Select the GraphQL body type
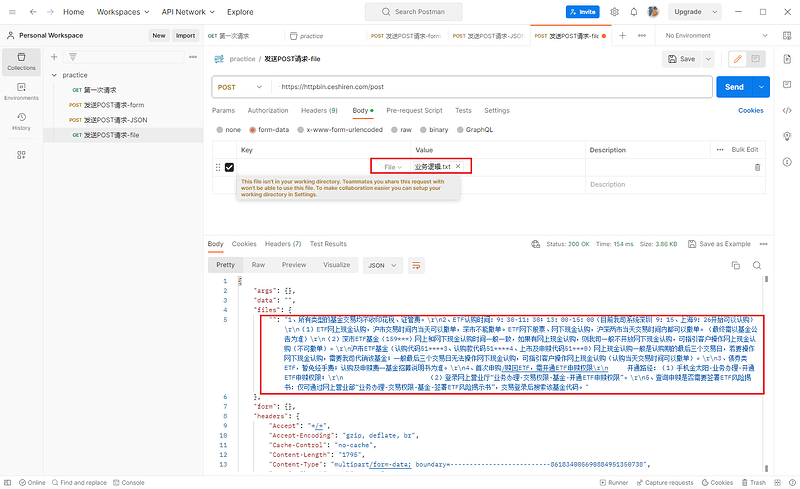Image resolution: width=800 pixels, height=489 pixels. pyautogui.click(x=460, y=130)
